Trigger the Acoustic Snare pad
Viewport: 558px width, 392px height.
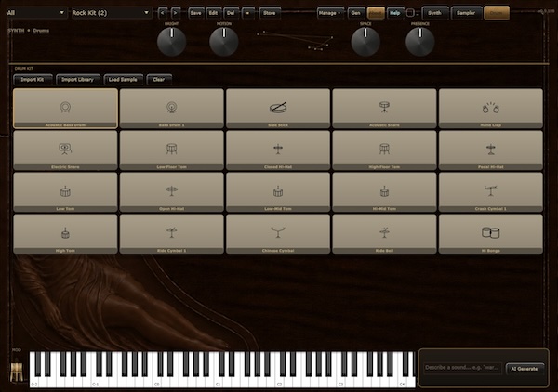[384, 108]
